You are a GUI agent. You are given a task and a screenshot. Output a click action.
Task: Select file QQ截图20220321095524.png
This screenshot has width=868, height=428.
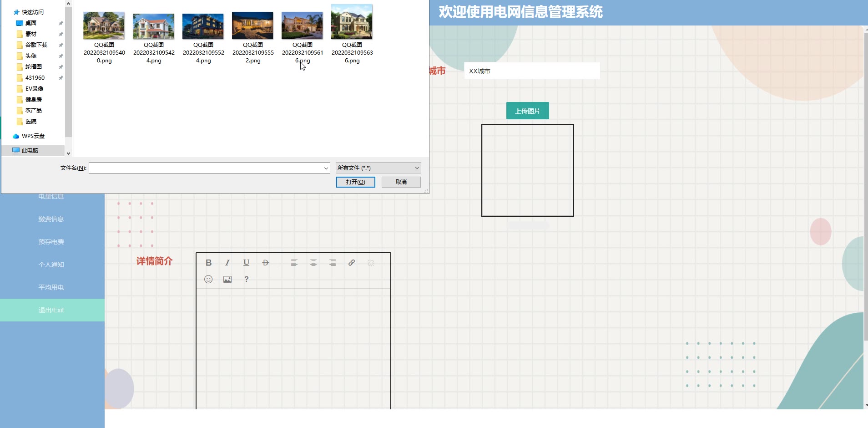pyautogui.click(x=203, y=37)
